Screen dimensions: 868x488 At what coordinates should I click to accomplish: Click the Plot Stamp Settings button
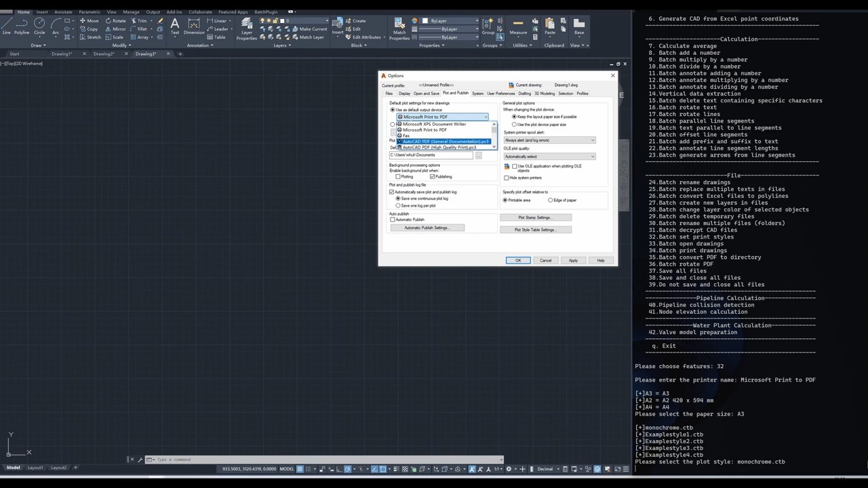(x=536, y=217)
